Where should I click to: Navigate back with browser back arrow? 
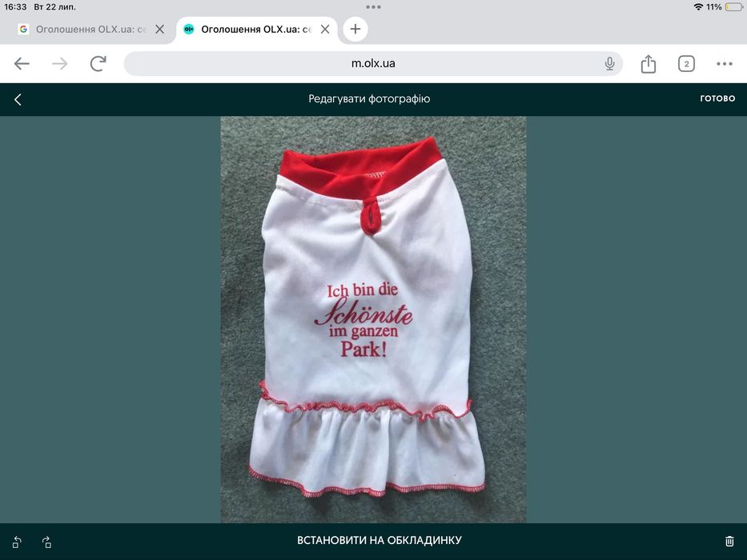tap(22, 63)
